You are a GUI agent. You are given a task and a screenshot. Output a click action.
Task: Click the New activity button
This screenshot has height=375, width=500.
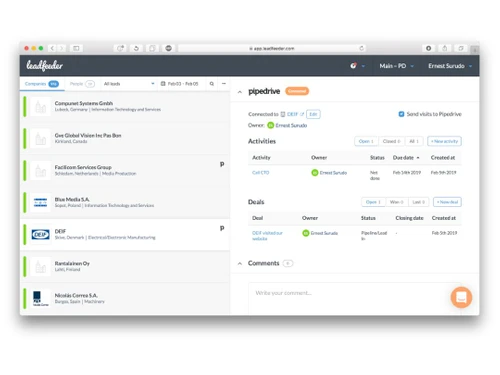click(444, 141)
